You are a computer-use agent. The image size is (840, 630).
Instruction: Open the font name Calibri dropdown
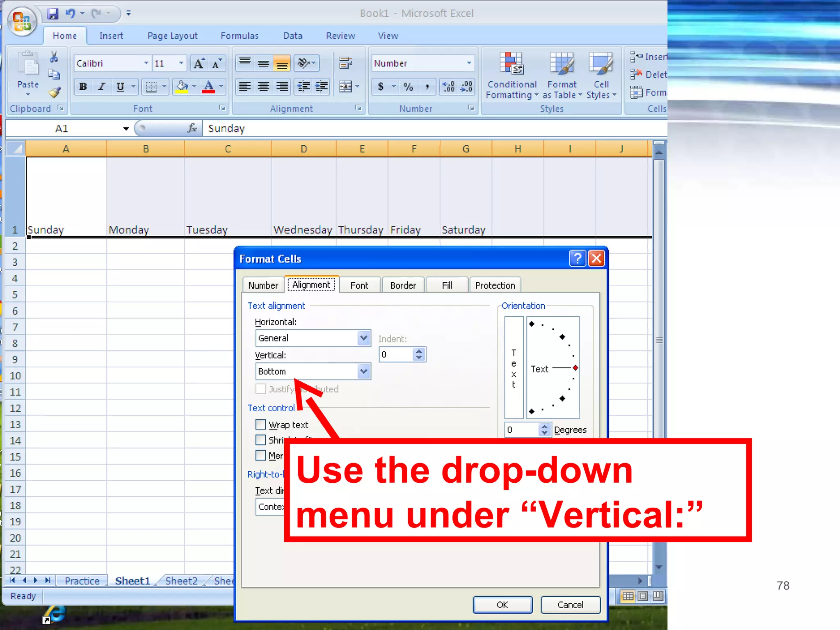pyautogui.click(x=146, y=63)
